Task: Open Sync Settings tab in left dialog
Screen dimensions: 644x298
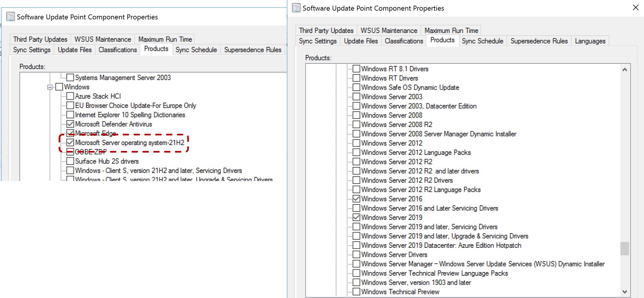Action: tap(32, 50)
